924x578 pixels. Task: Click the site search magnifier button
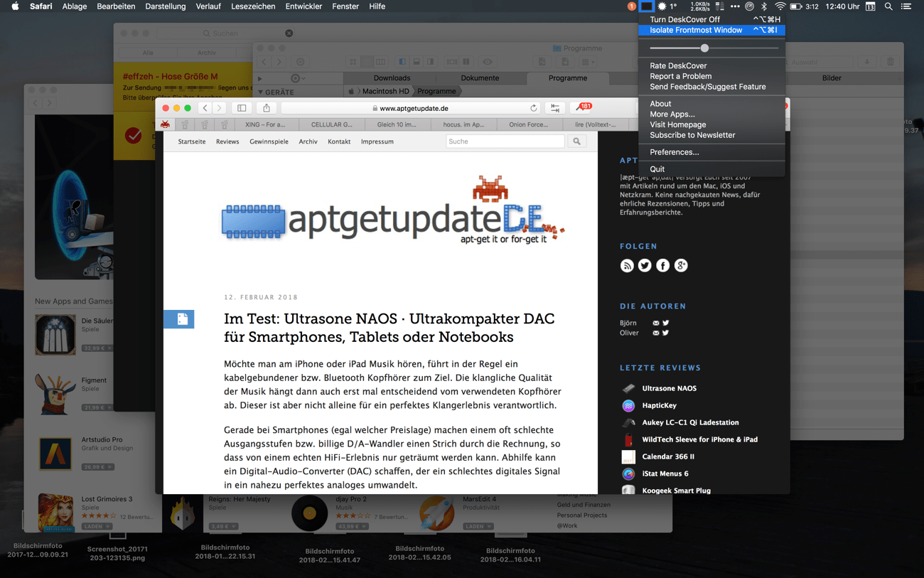coord(576,141)
